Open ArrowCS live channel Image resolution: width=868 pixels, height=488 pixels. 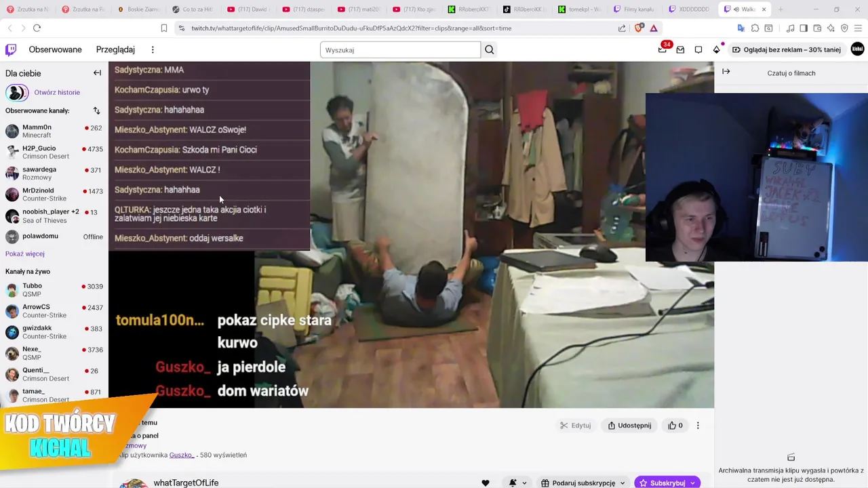[x=54, y=310]
